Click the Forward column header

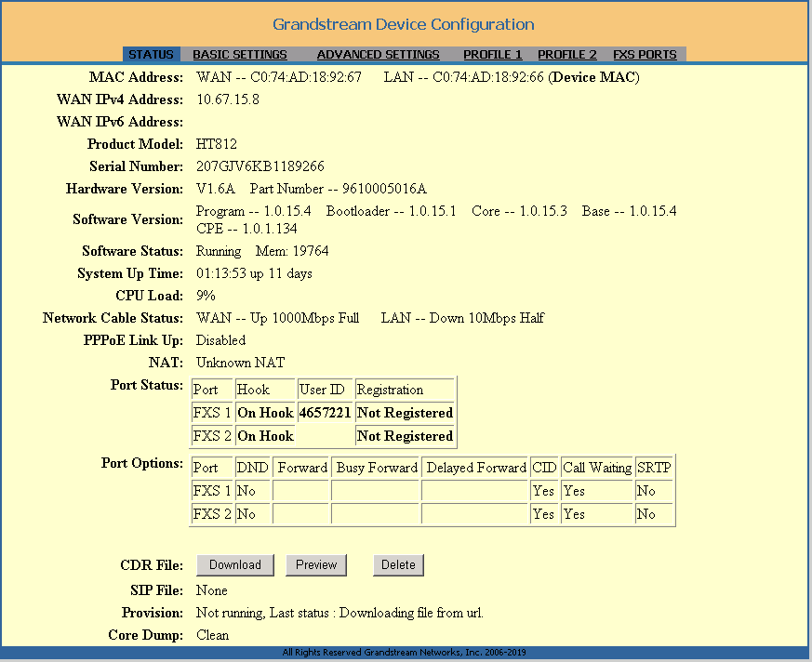pos(302,468)
